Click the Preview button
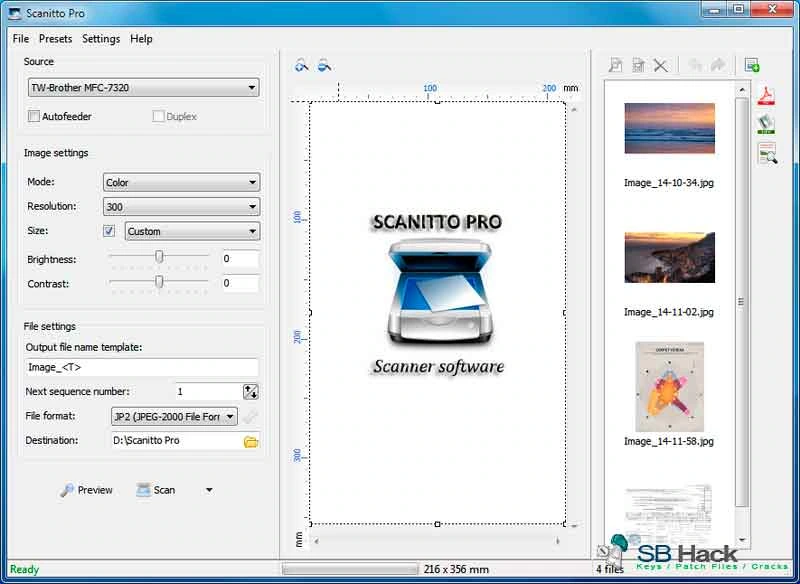Viewport: 800px width, 584px height. click(x=86, y=490)
